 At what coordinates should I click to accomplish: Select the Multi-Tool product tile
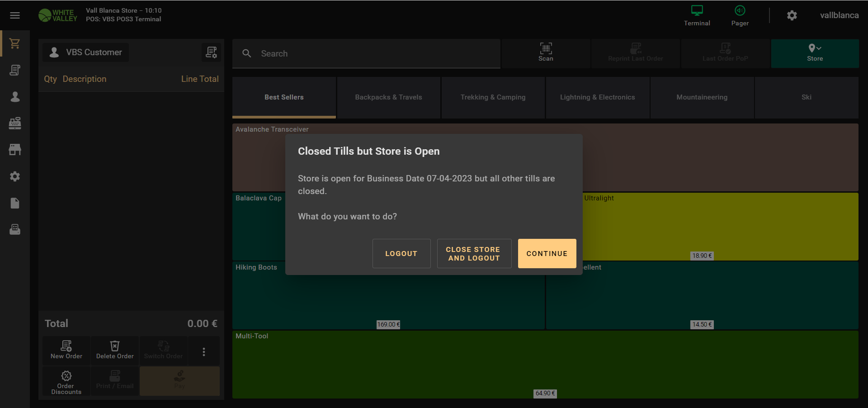(x=545, y=365)
